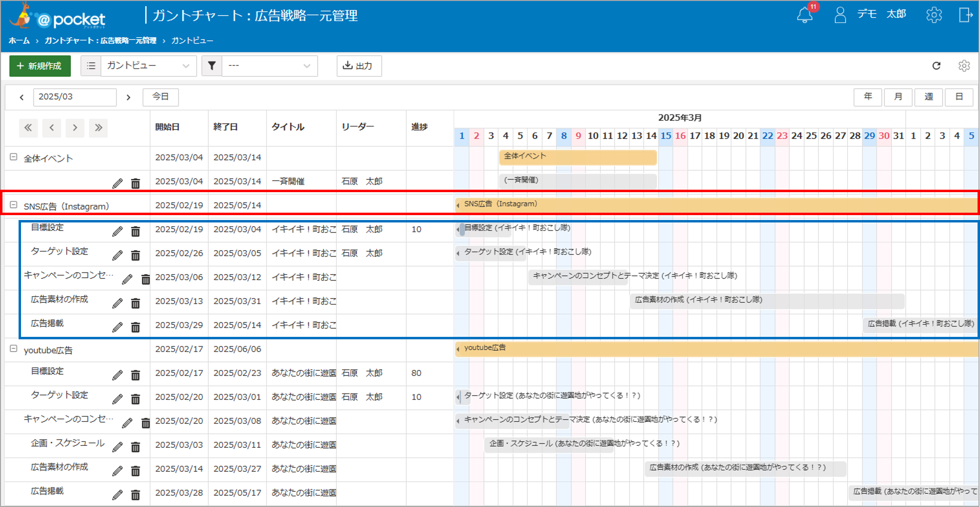The width and height of the screenshot is (980, 507).
Task: Switch the timeline to 月 view
Action: [898, 97]
